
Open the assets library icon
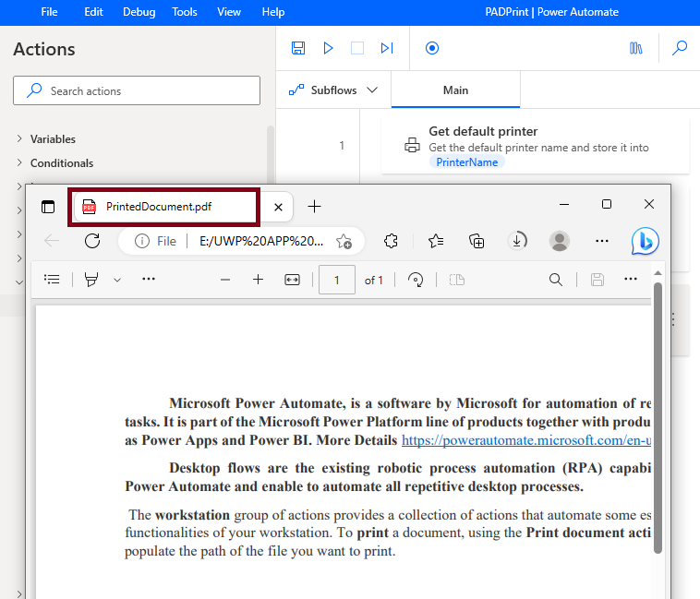[635, 48]
